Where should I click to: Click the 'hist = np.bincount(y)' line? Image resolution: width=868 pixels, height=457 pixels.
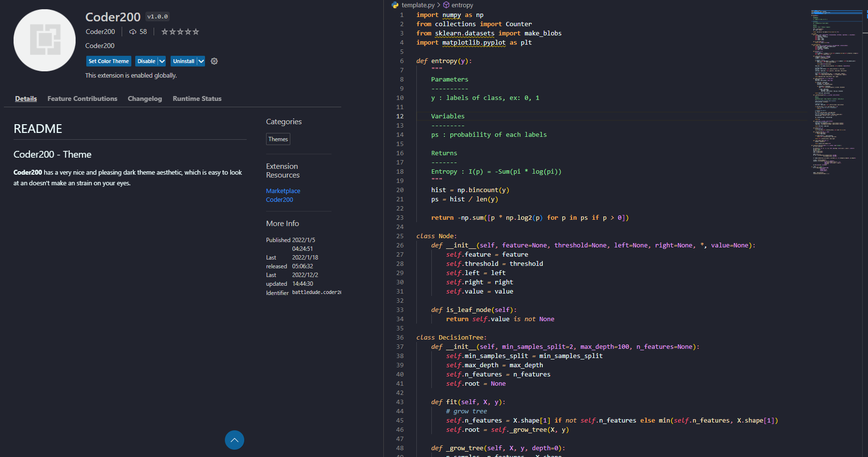tap(470, 190)
